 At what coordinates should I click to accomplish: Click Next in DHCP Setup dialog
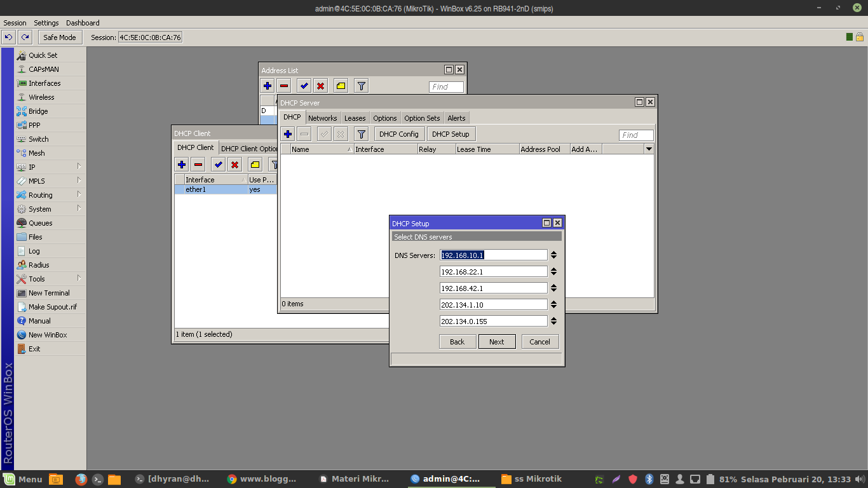point(497,341)
